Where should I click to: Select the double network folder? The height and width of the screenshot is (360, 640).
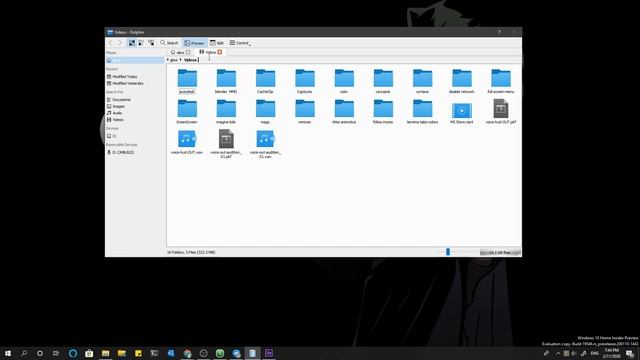pos(462,81)
